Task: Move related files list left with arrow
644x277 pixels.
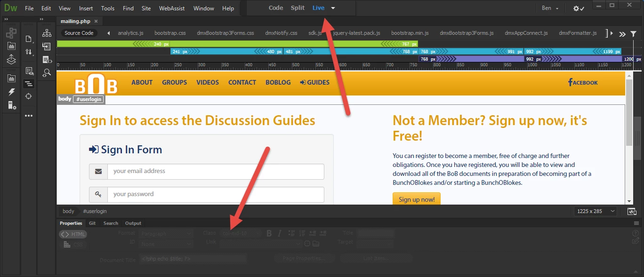Action: 109,33
